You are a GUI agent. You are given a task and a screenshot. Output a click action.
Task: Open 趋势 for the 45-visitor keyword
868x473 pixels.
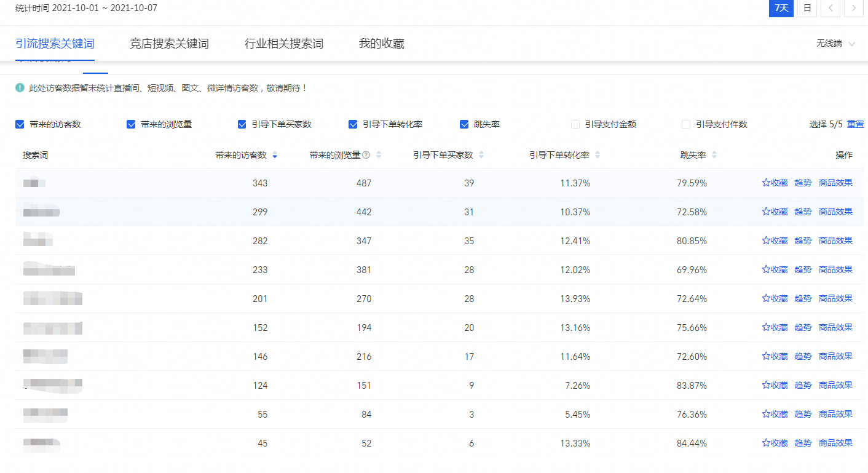(803, 443)
